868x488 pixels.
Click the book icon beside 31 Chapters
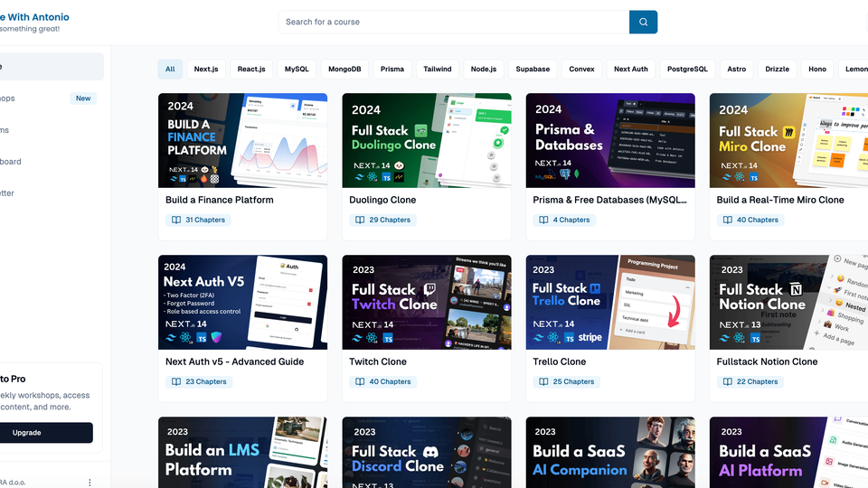[176, 220]
